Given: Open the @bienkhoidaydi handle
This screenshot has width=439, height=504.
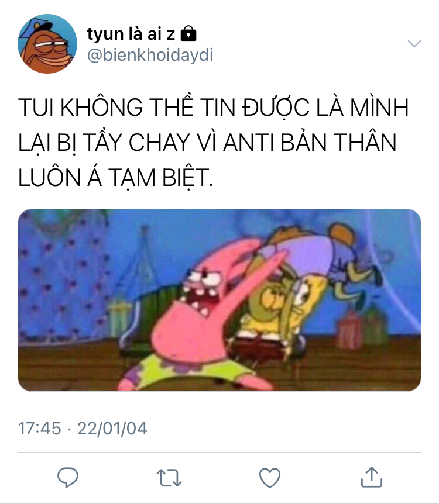Looking at the screenshot, I should click(150, 54).
